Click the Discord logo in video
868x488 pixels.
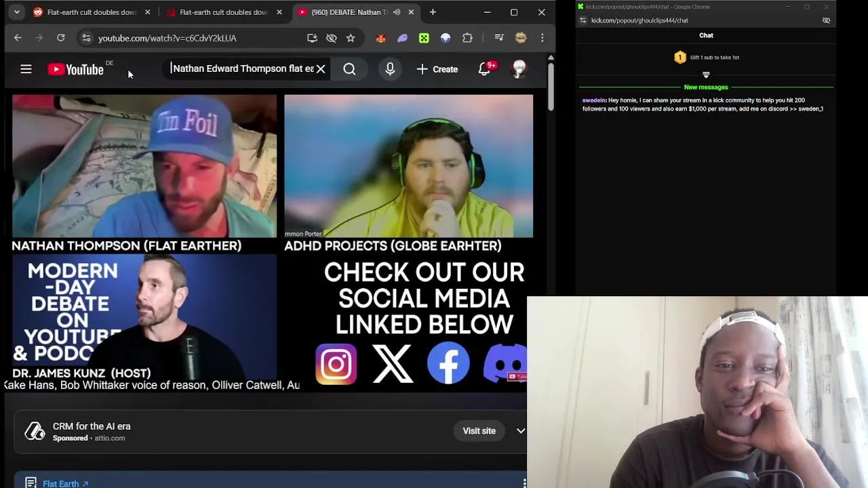pos(505,363)
